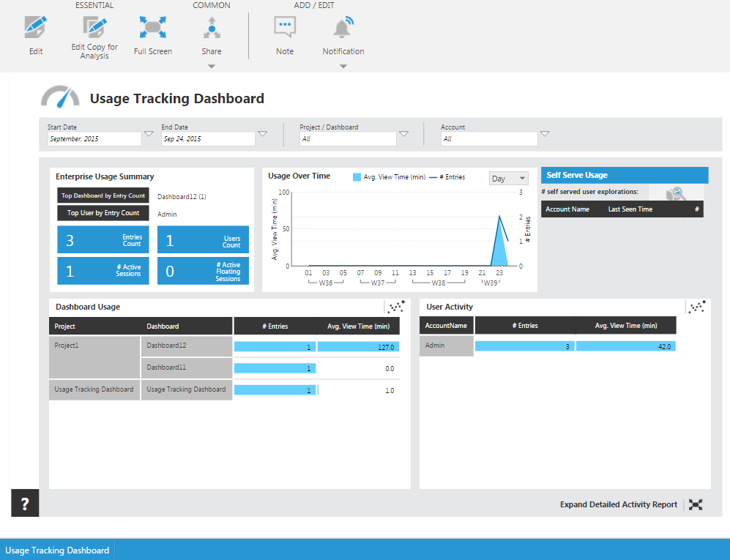Click Avg. View Time header in Dashboard Usage

(358, 326)
